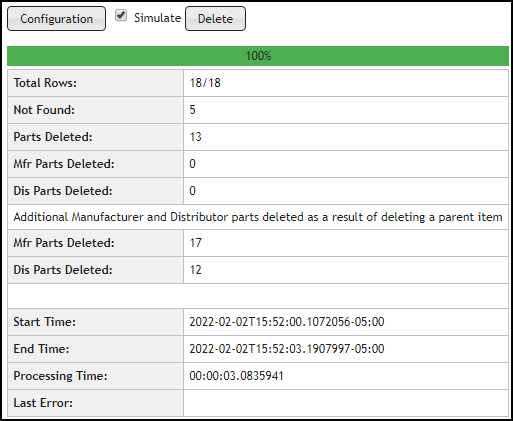Click the additional parts deleted description text
The width and height of the screenshot is (513, 421).
point(258,217)
